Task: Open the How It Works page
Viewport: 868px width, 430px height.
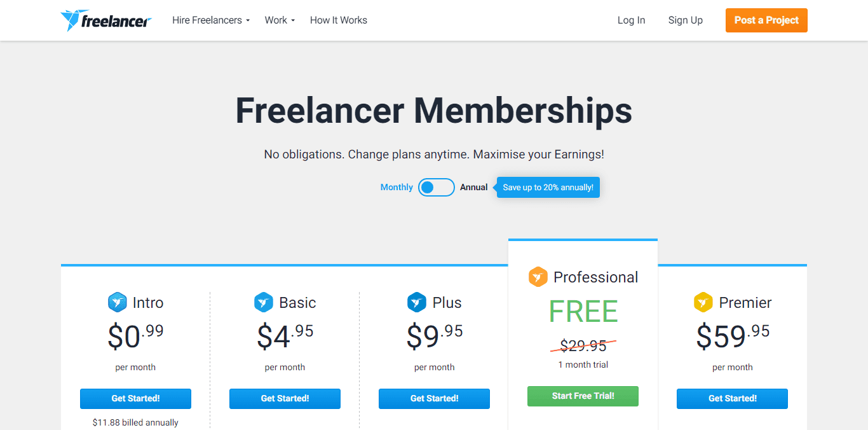Action: pos(338,20)
